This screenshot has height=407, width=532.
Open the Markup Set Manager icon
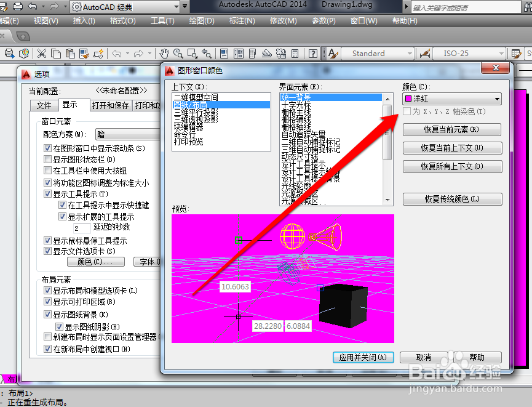pos(281,54)
